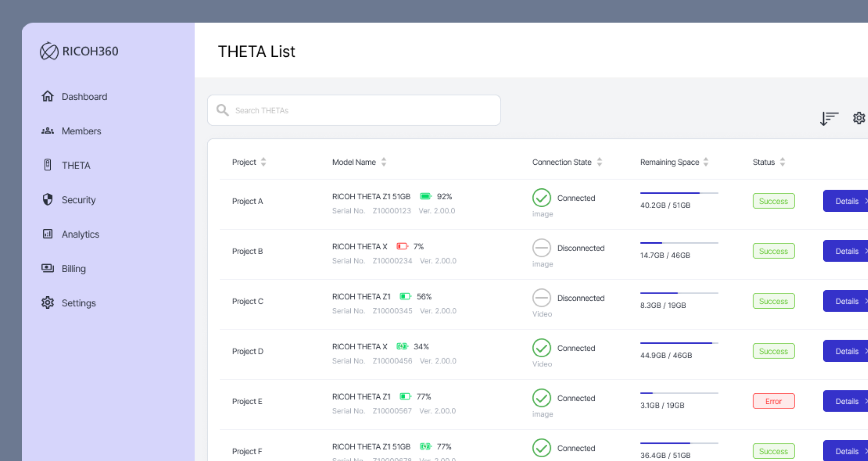868x461 pixels.
Task: Click the RICOH360 logo icon
Action: click(x=49, y=51)
